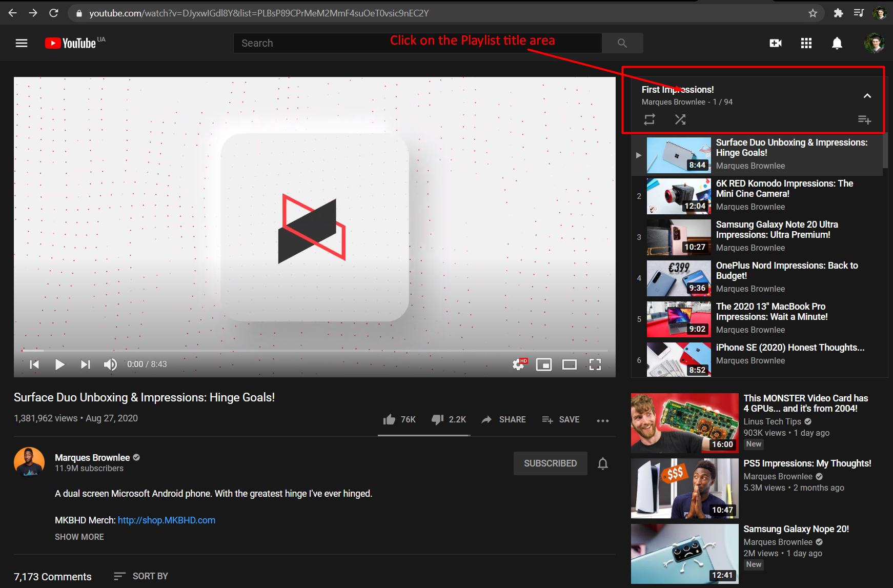Click the playlist panel scrollbar
The width and height of the screenshot is (893, 588).
[885, 151]
